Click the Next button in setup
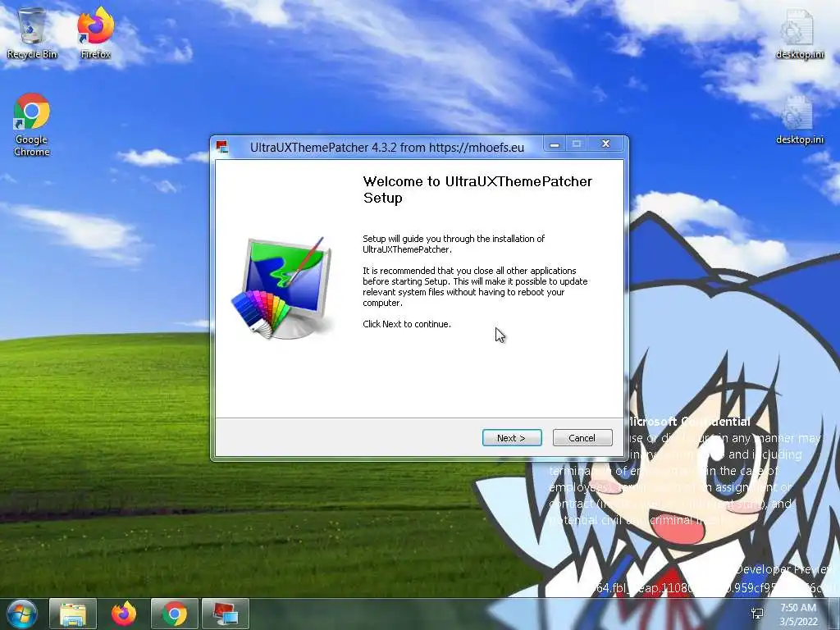The width and height of the screenshot is (840, 630). click(512, 438)
